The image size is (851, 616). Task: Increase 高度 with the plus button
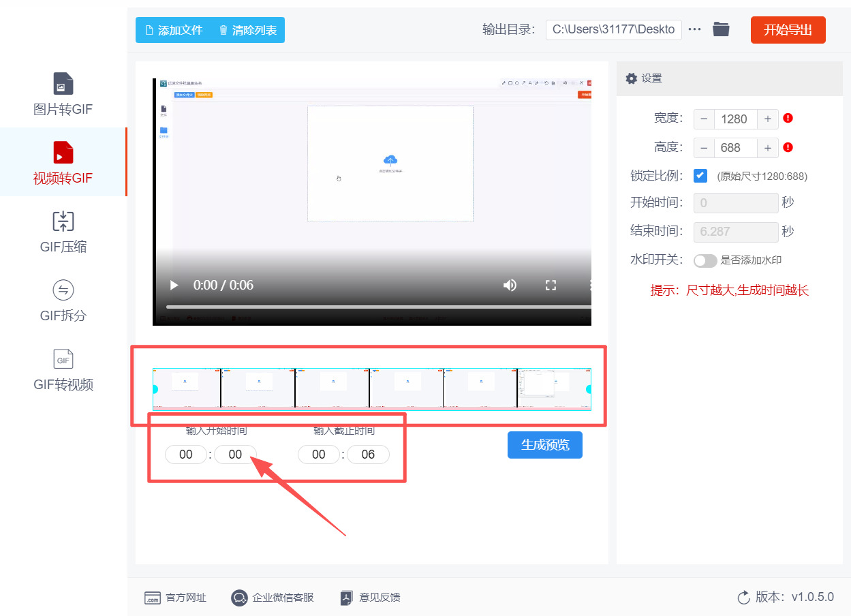click(x=768, y=148)
